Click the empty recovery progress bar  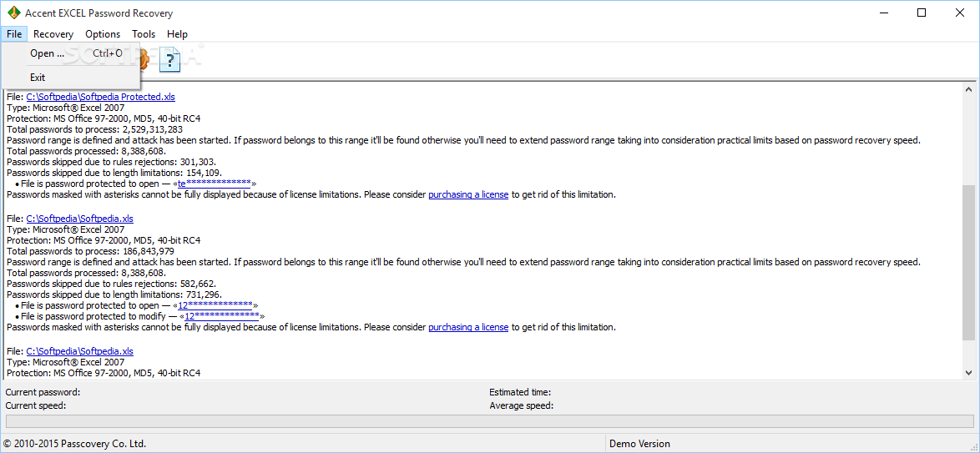pyautogui.click(x=489, y=422)
